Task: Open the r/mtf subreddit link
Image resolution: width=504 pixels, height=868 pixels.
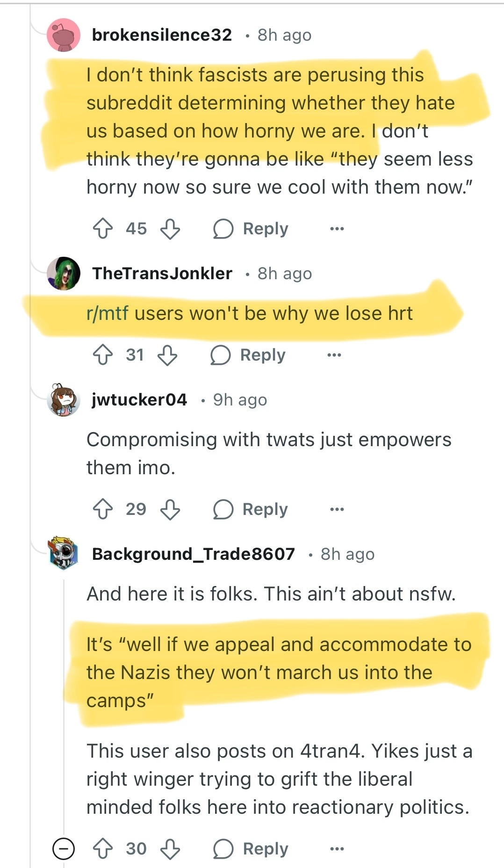Action: pyautogui.click(x=107, y=313)
